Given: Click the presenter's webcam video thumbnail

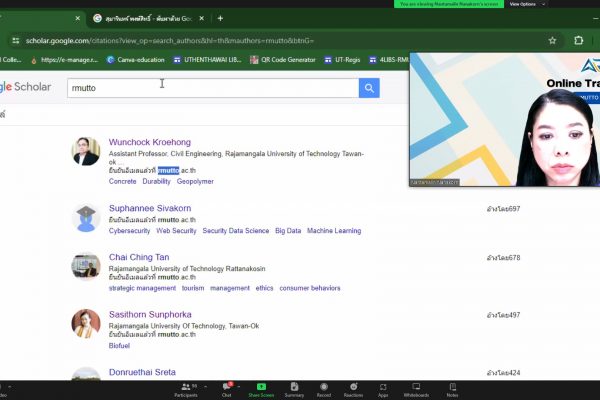Looking at the screenshot, I should click(x=505, y=120).
